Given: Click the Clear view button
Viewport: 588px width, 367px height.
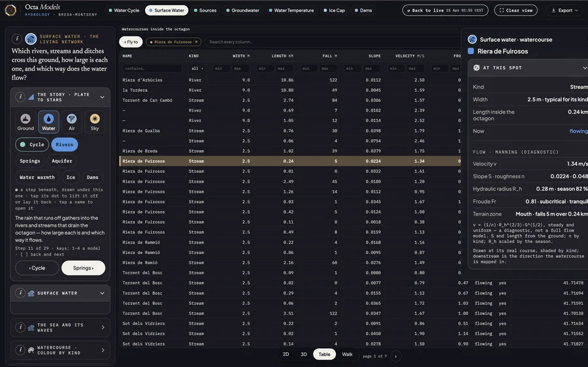Looking at the screenshot, I should click(515, 10).
